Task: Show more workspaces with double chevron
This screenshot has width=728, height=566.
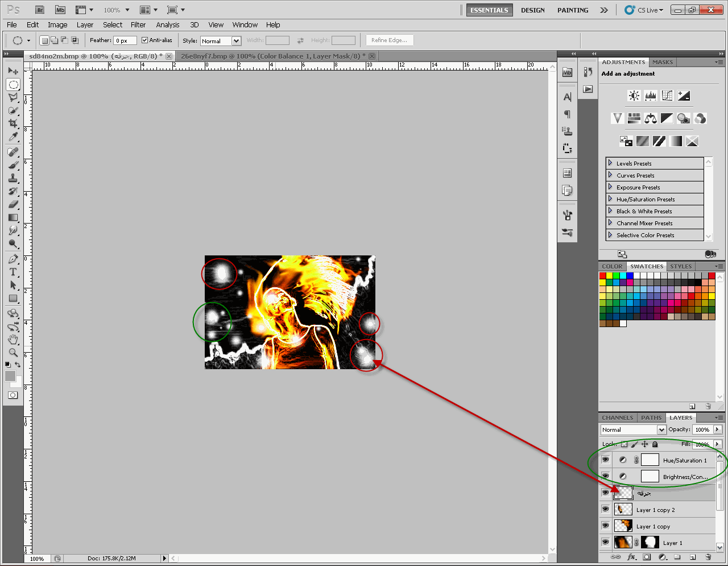Action: (x=603, y=10)
